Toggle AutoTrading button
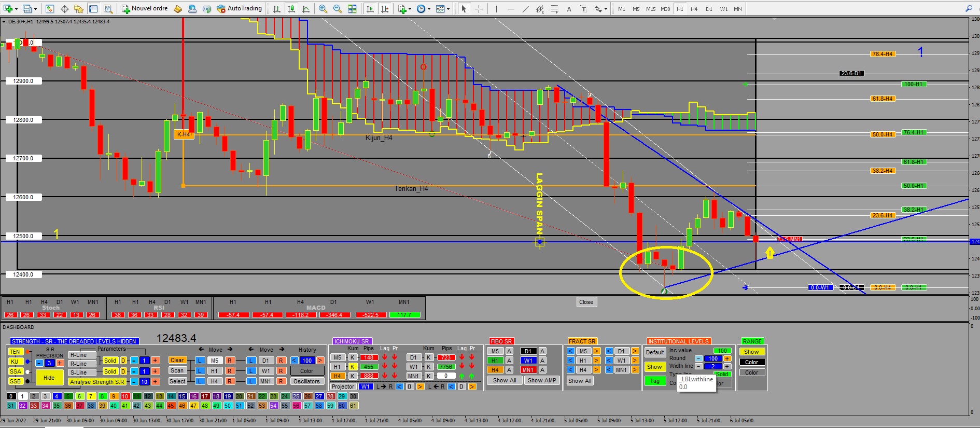This screenshot has width=980, height=428. [x=240, y=9]
